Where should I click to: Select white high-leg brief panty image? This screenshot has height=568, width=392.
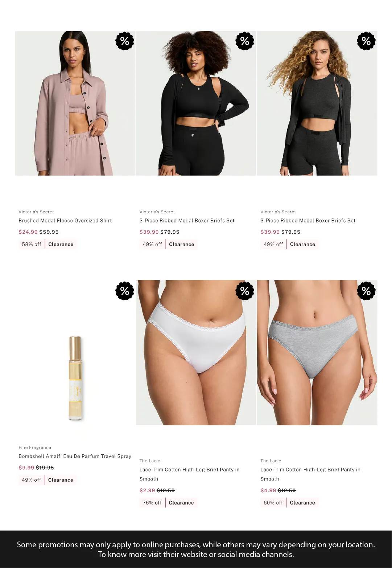pos(196,352)
